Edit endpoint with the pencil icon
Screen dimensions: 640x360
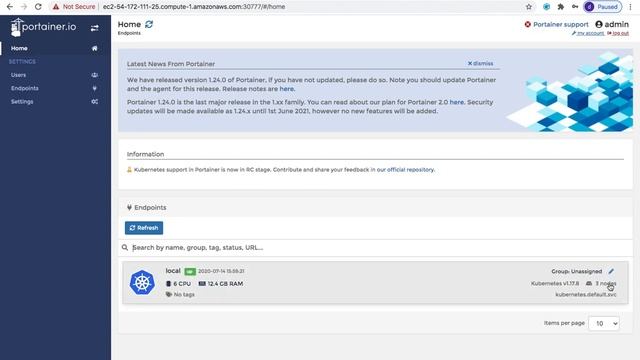611,271
